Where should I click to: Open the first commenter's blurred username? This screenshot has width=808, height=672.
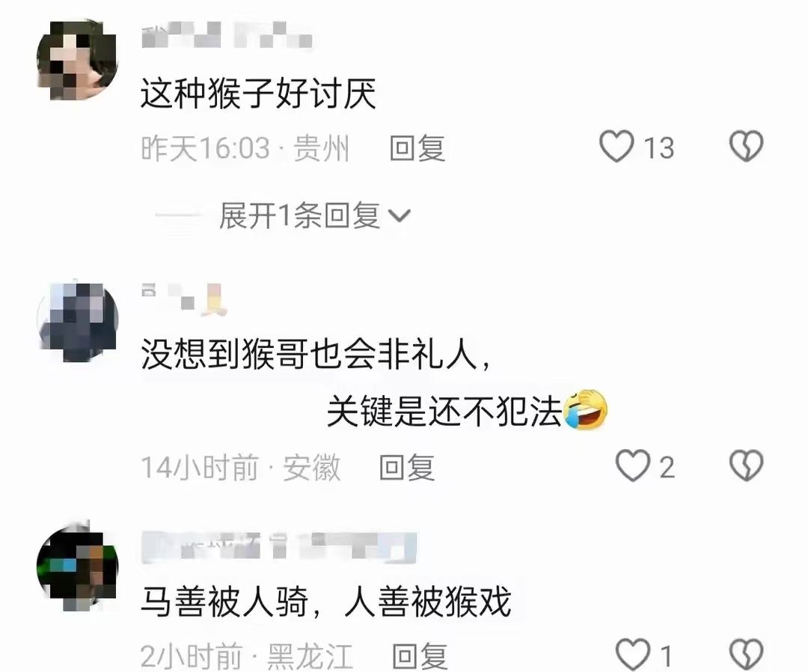(227, 36)
